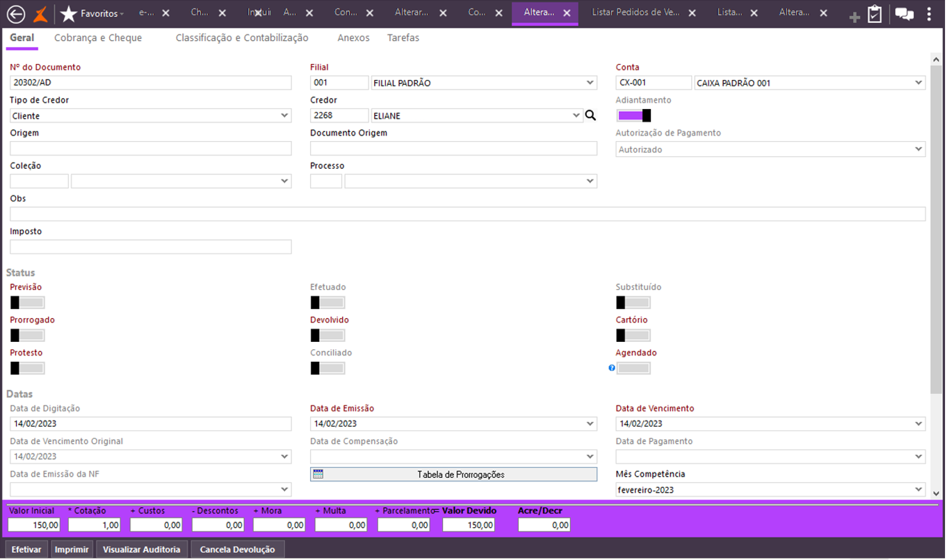Toggle the Adiantamento switch
Image resolution: width=947 pixels, height=560 pixels.
click(x=633, y=115)
